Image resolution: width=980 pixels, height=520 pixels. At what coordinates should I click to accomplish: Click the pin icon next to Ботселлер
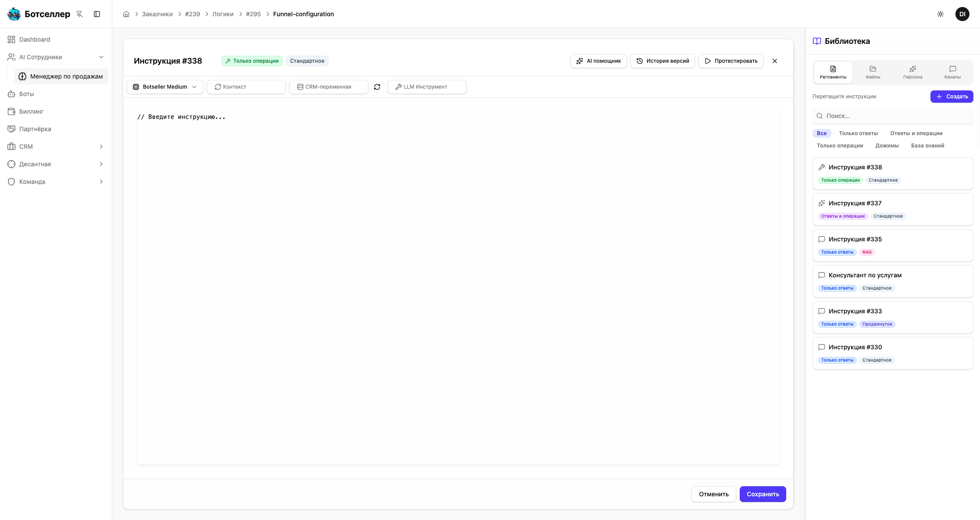click(x=79, y=14)
